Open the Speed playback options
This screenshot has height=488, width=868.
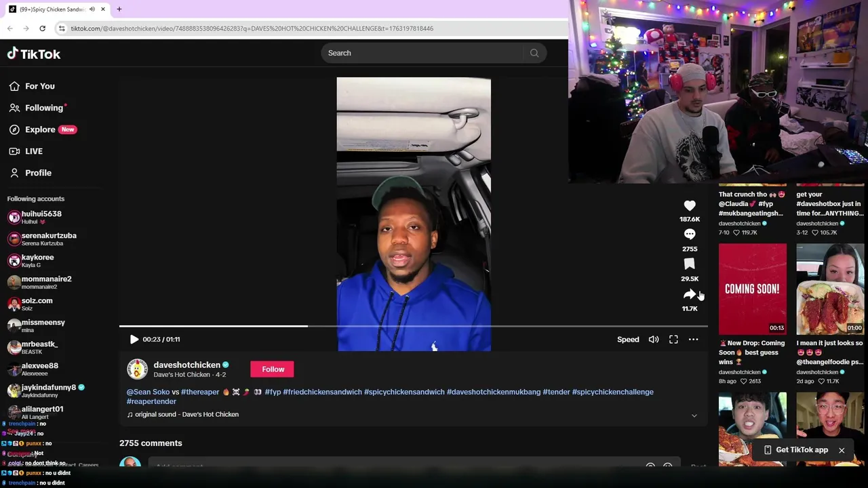(x=628, y=340)
